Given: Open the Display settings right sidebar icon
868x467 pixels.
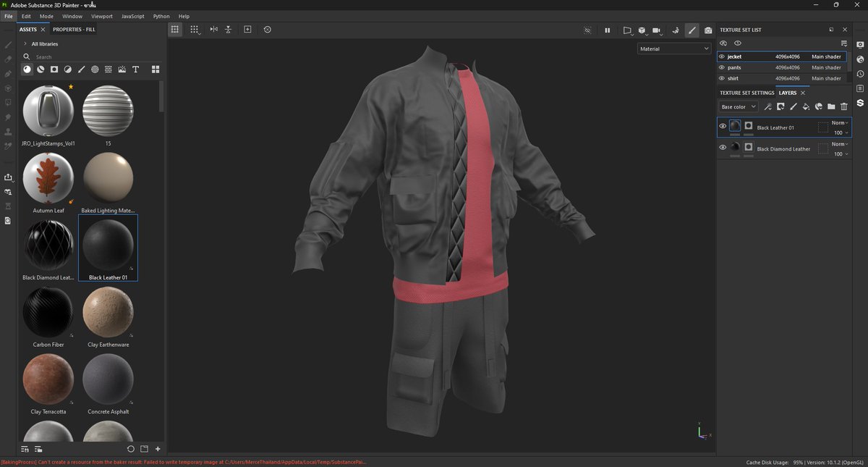Looking at the screenshot, I should pyautogui.click(x=860, y=45).
